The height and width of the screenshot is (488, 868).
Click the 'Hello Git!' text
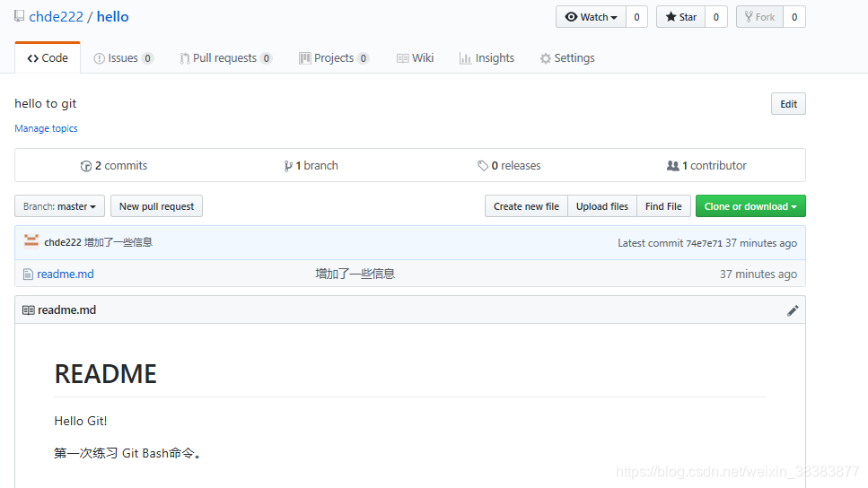tap(81, 421)
